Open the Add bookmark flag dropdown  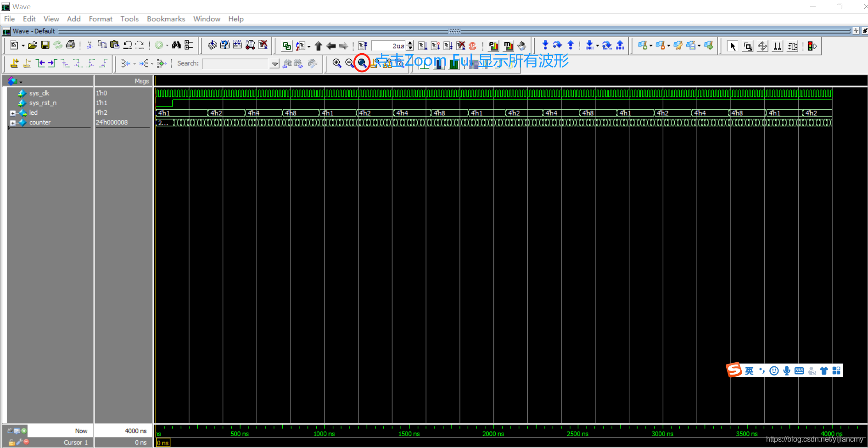pos(651,45)
